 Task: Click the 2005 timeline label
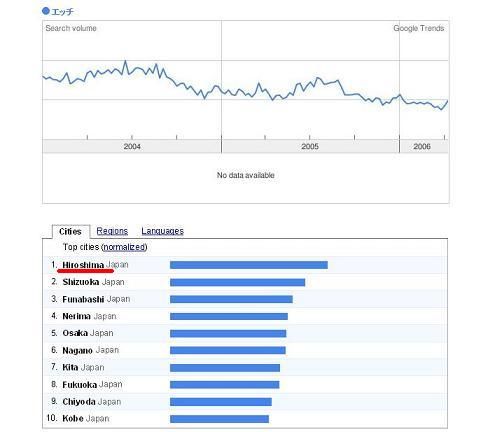click(310, 146)
